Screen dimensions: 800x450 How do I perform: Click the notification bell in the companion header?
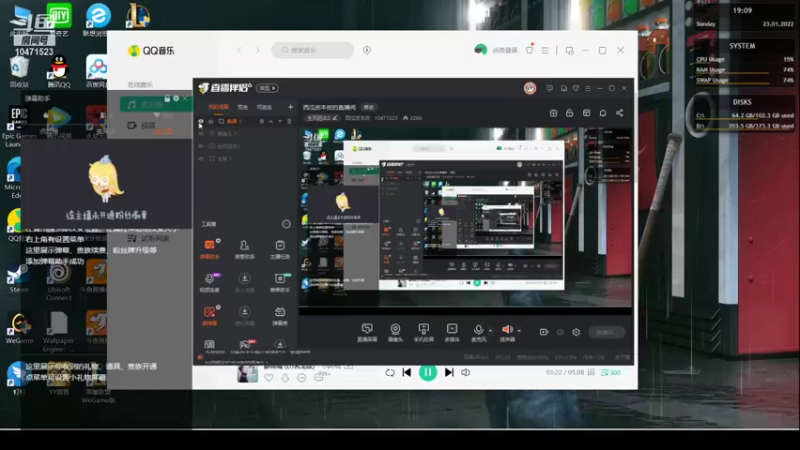[x=603, y=113]
